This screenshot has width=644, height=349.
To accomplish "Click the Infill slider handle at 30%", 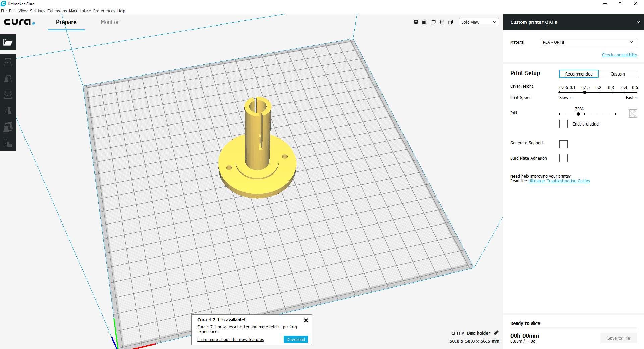I will (x=578, y=114).
